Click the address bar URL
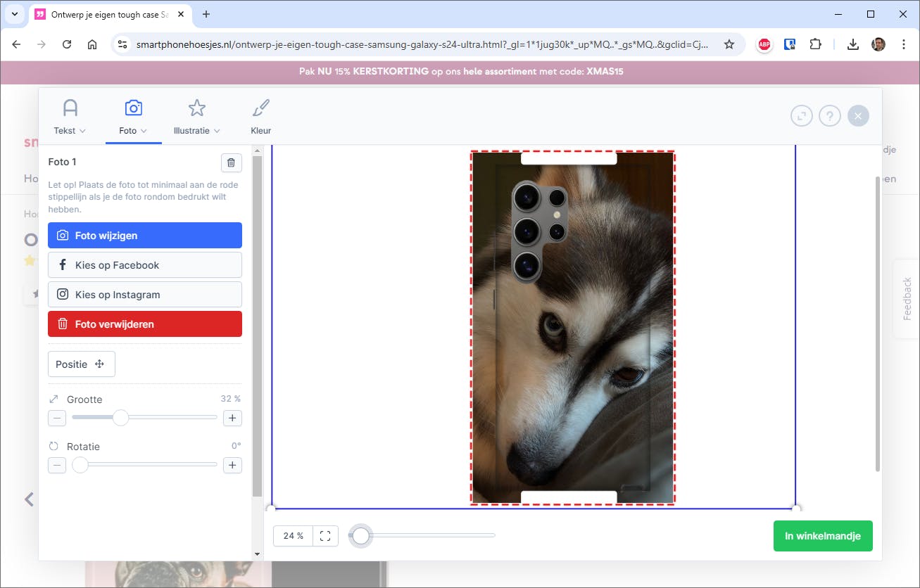920x588 pixels. click(x=422, y=44)
